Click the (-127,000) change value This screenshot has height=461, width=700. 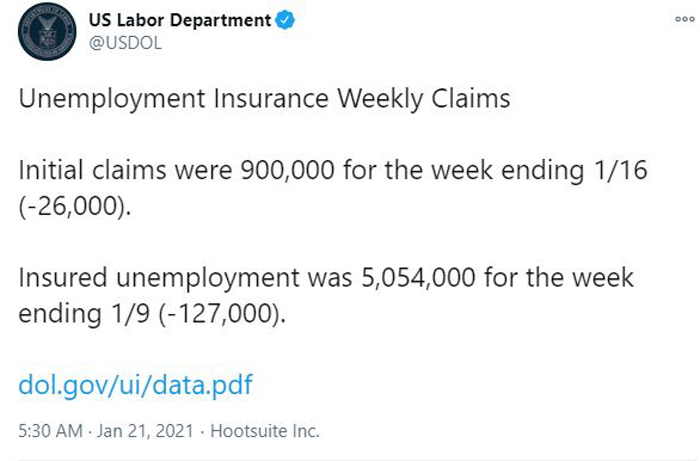(222, 313)
